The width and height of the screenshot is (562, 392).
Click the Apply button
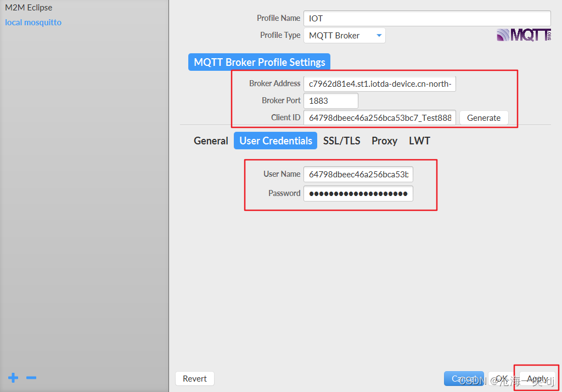coord(537,379)
